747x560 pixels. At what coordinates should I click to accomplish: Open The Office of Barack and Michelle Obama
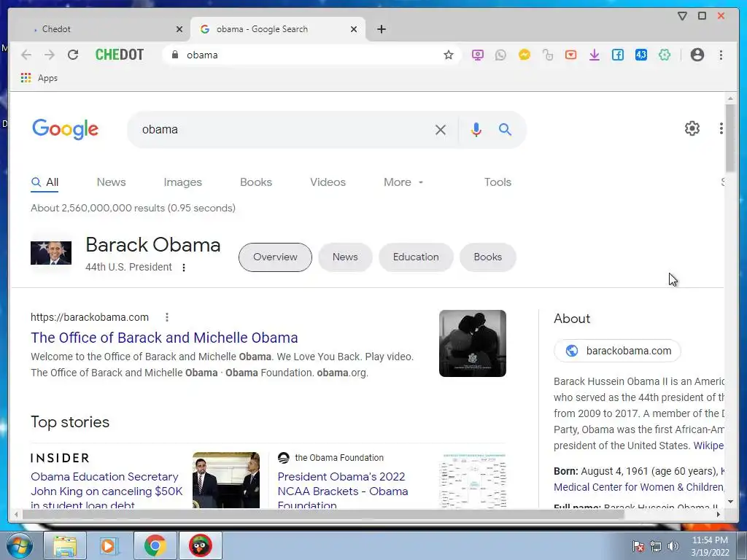[164, 338]
